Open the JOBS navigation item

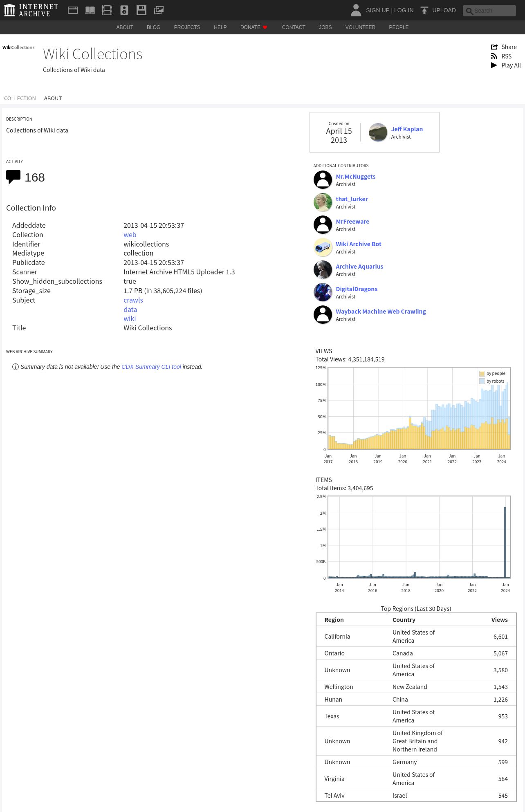click(325, 27)
